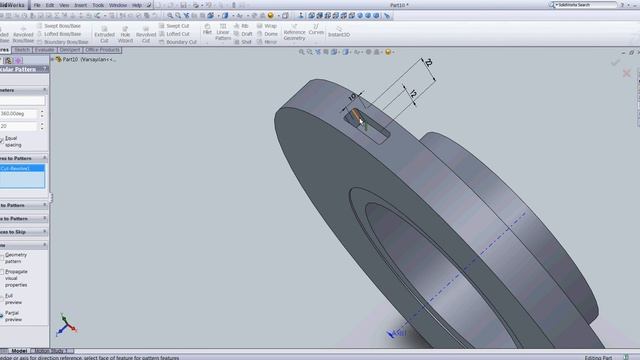Image resolution: width=640 pixels, height=360 pixels.
Task: Choose the Boundary Cut tool
Action: tap(178, 42)
